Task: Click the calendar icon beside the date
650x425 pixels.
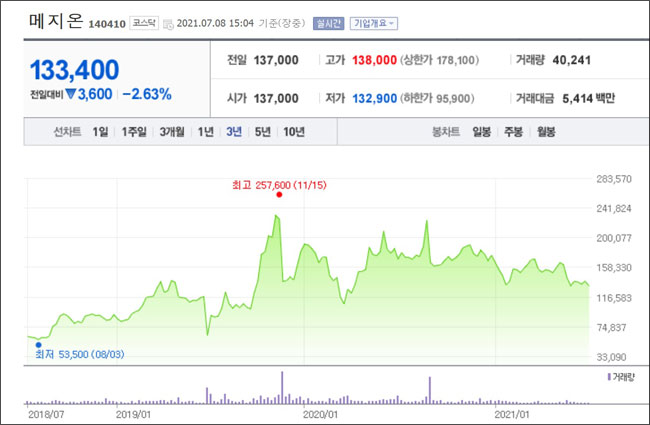Action: pos(168,22)
